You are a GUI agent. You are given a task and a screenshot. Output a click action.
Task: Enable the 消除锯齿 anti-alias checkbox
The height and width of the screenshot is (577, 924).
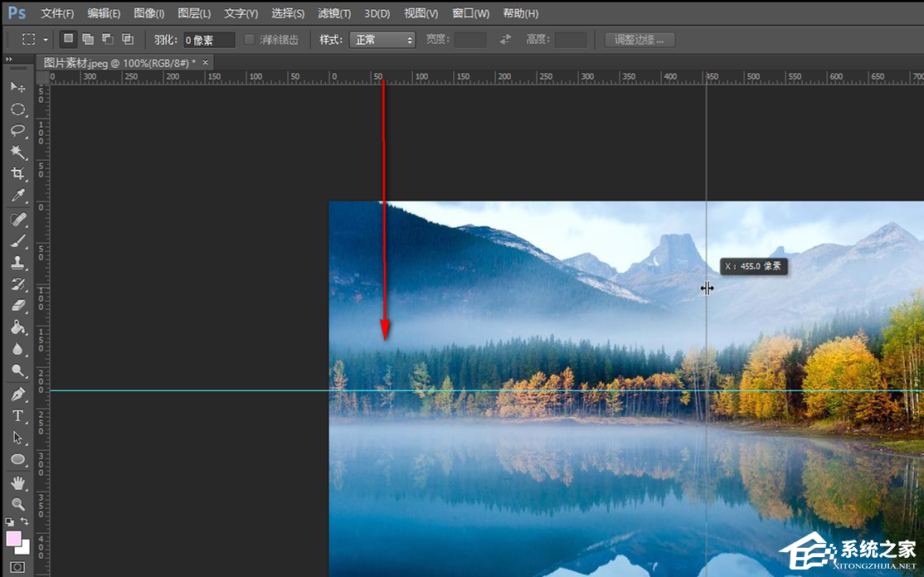250,40
